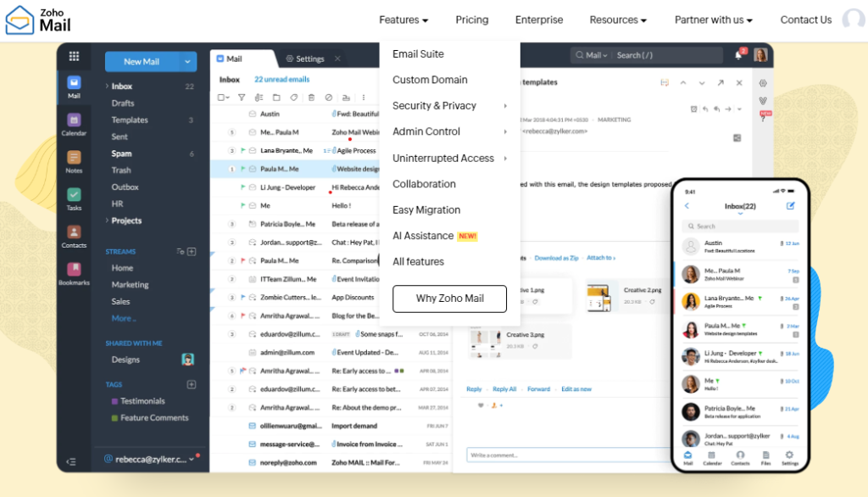Click the filter funnel icon in toolbar
Screen dimensions: 868x497
click(242, 98)
